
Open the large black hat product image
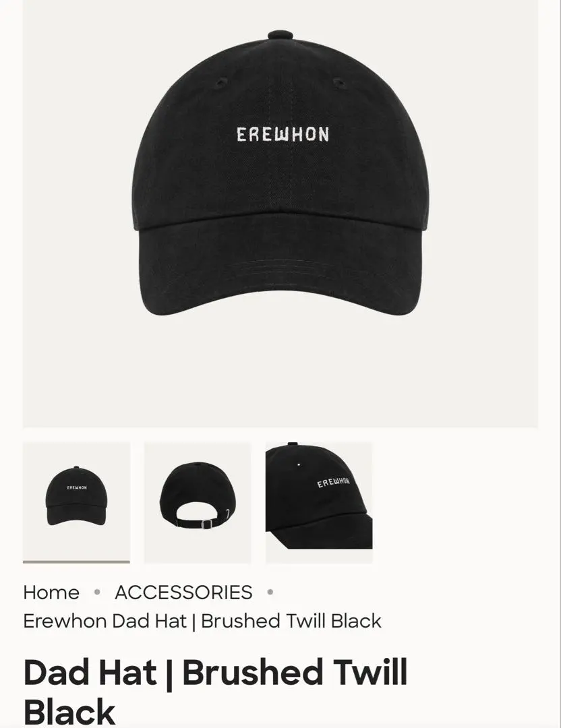[280, 214]
